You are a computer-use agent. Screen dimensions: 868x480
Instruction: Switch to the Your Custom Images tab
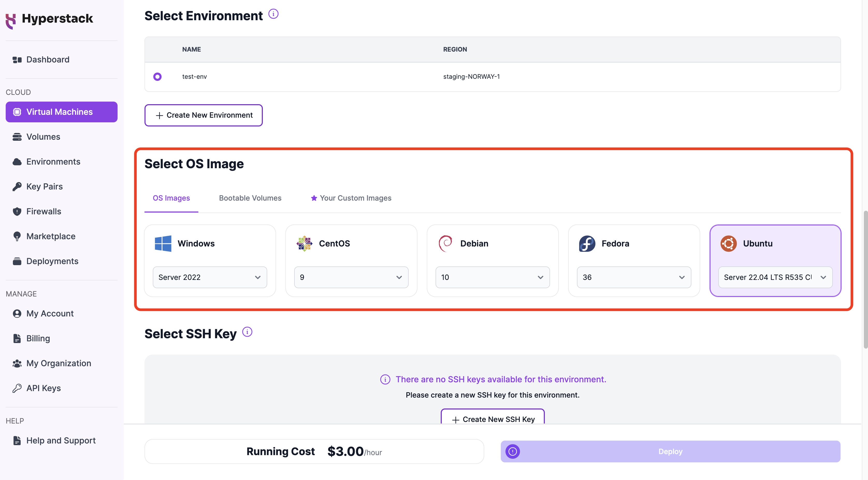click(351, 198)
